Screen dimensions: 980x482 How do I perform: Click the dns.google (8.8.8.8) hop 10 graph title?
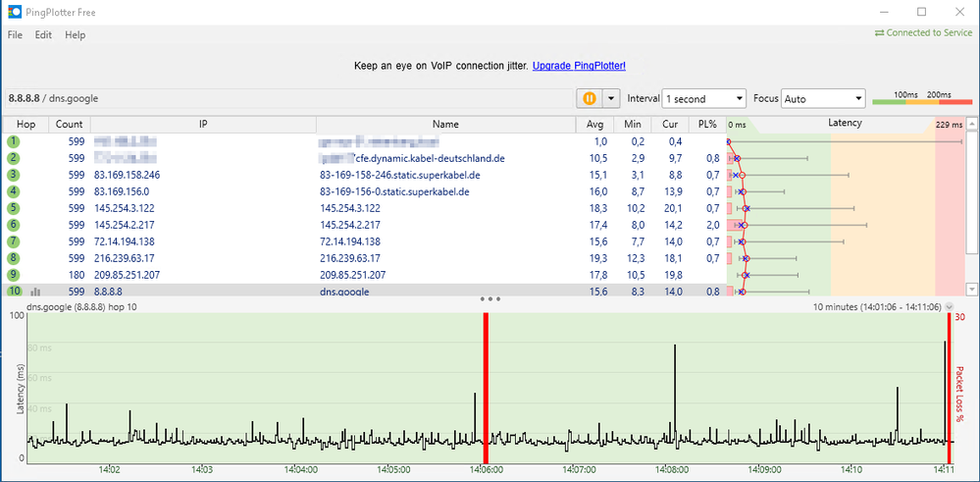pyautogui.click(x=82, y=307)
